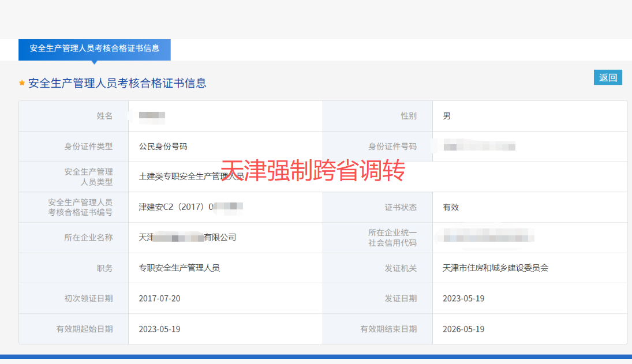Click the 性别 value showing 男
This screenshot has height=364, width=632.
(444, 115)
